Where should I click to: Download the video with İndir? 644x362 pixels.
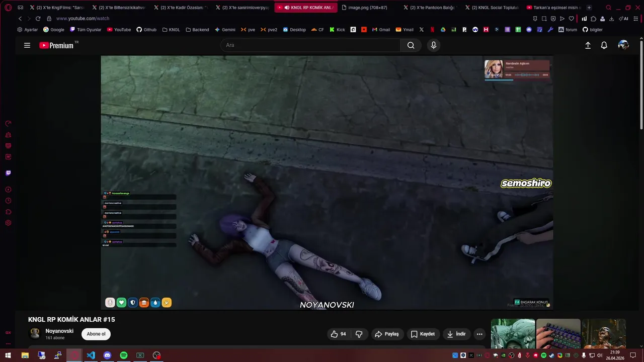pyautogui.click(x=456, y=334)
